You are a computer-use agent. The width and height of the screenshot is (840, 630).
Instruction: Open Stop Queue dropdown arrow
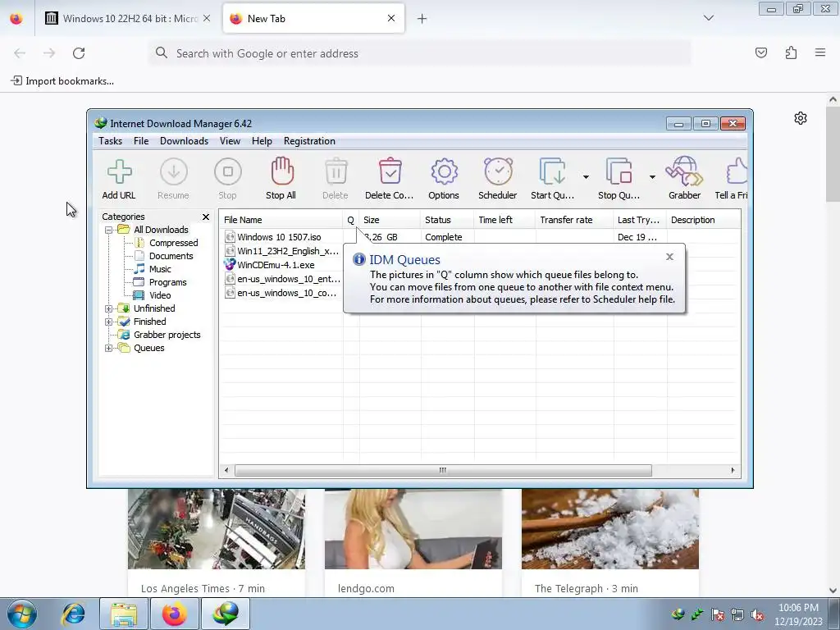click(x=652, y=177)
